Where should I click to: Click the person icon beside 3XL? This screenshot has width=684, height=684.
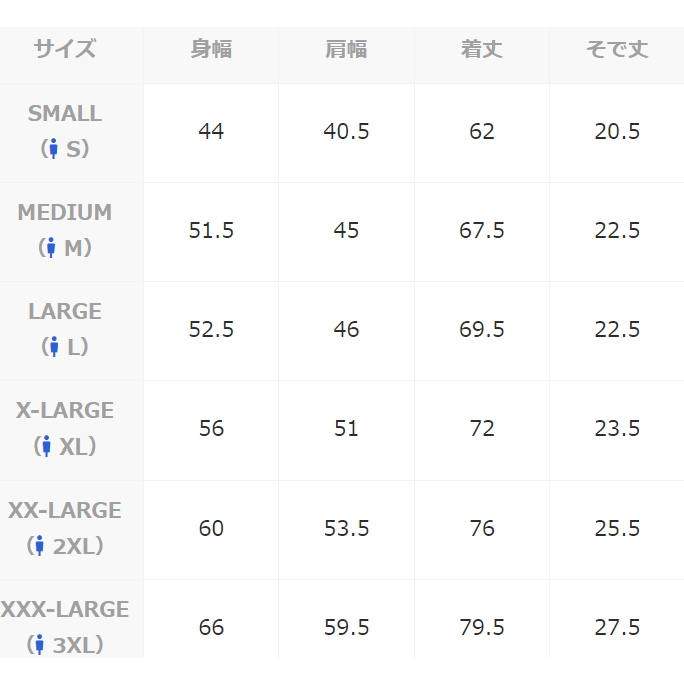pyautogui.click(x=39, y=645)
